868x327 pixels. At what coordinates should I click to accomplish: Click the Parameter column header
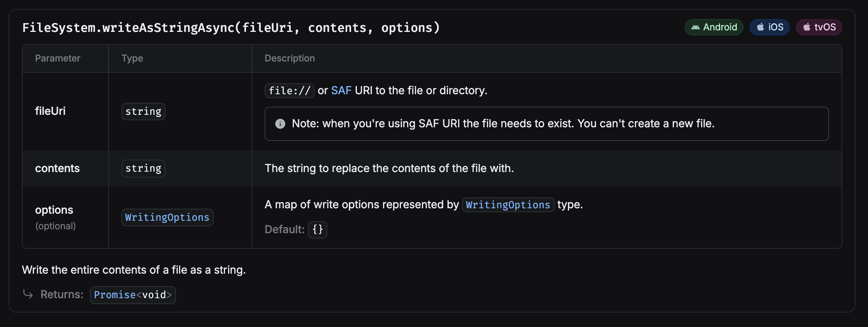point(58,58)
